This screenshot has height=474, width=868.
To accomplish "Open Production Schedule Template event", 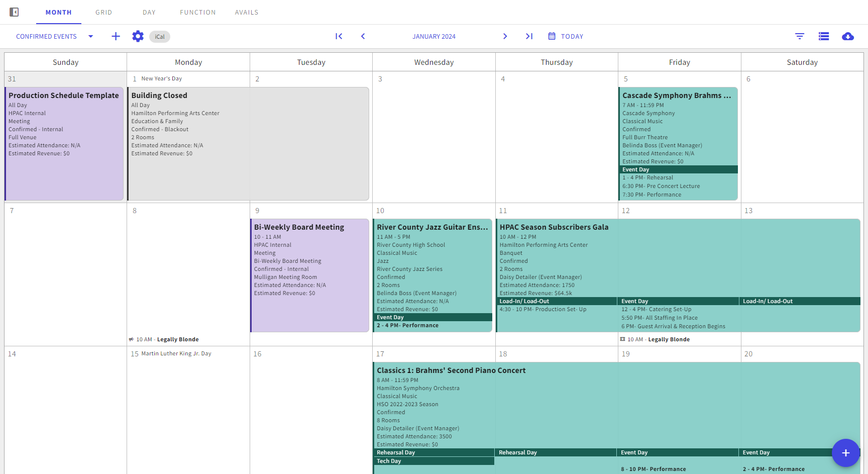I will pyautogui.click(x=64, y=144).
